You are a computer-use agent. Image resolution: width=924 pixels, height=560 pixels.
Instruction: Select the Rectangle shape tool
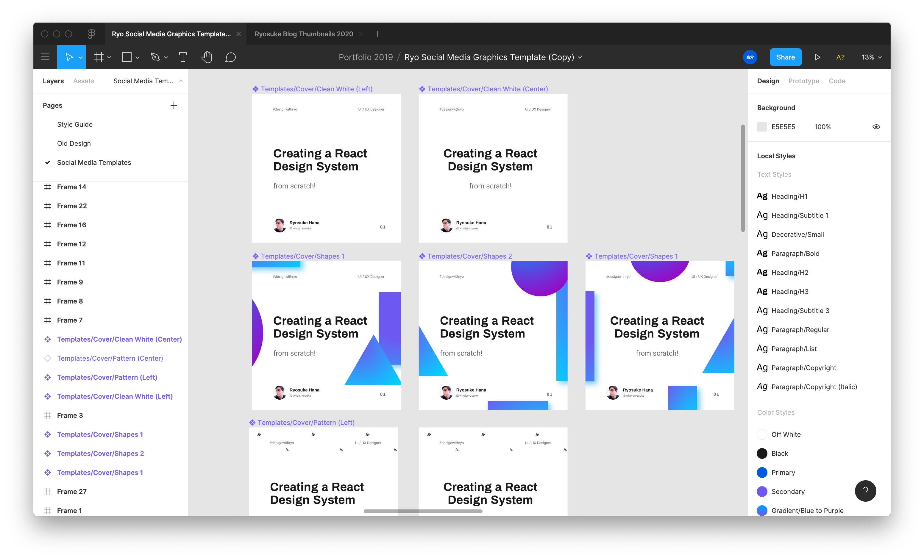pyautogui.click(x=127, y=57)
